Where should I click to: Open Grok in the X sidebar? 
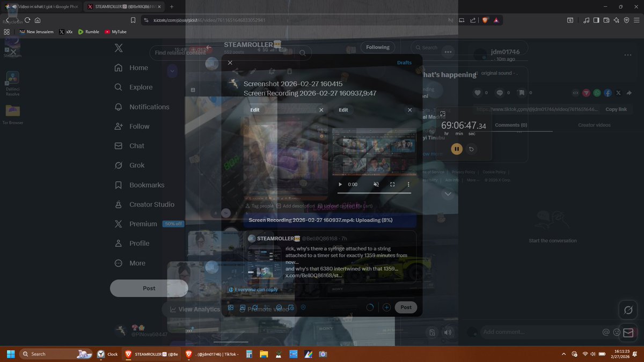130,165
